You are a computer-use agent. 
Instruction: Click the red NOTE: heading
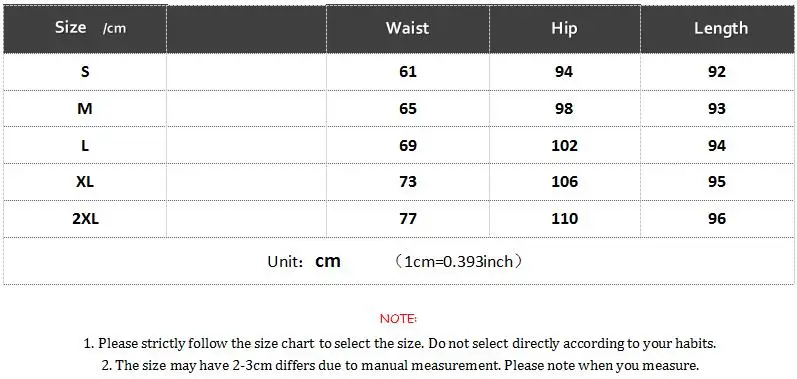pos(398,319)
